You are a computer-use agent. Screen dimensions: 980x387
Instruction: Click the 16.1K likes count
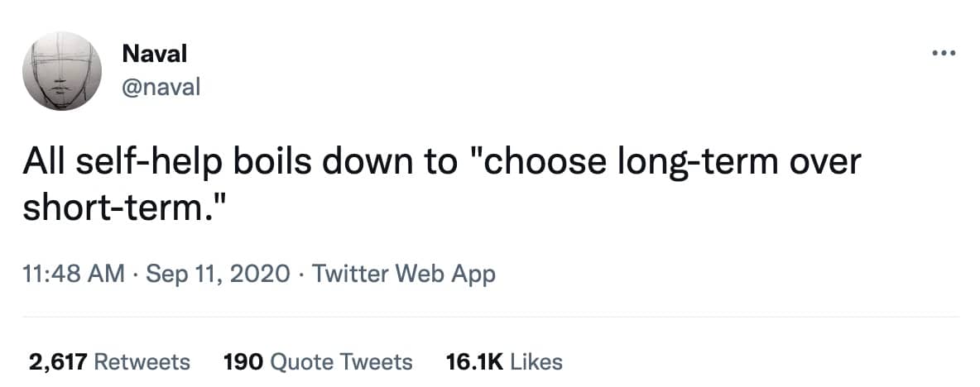coord(474,361)
